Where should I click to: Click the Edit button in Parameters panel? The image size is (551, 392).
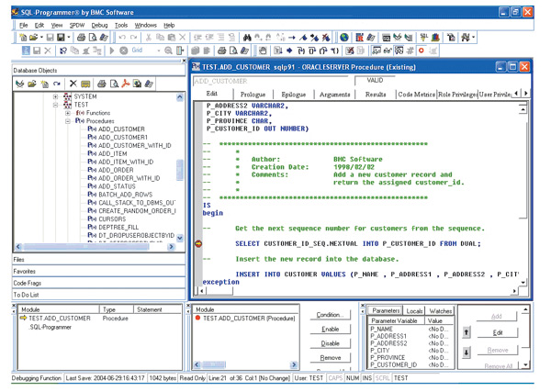tap(497, 332)
